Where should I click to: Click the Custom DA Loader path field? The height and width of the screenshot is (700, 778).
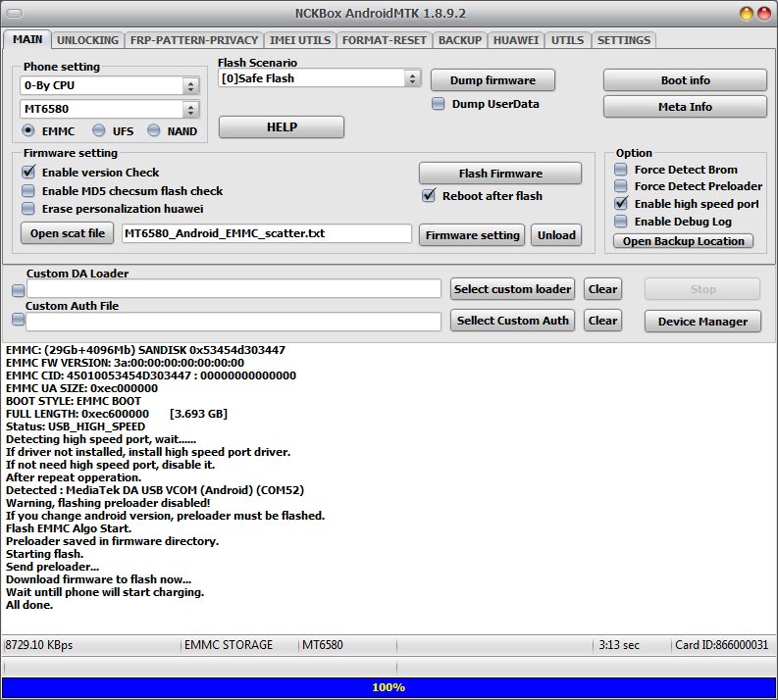click(x=233, y=289)
